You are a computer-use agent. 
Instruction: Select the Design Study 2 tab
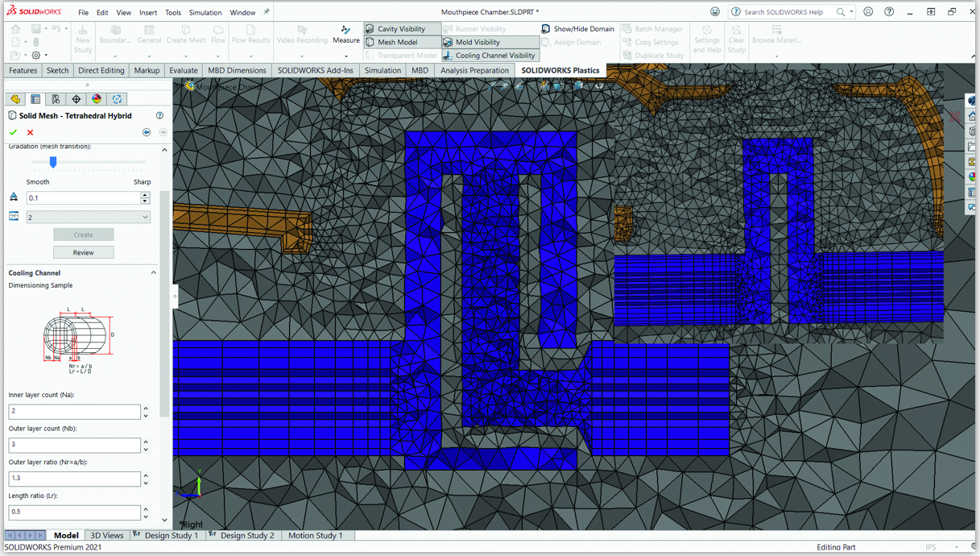click(x=242, y=535)
